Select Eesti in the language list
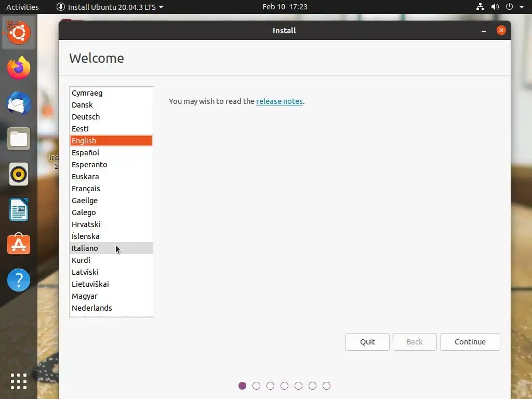 coord(111,129)
